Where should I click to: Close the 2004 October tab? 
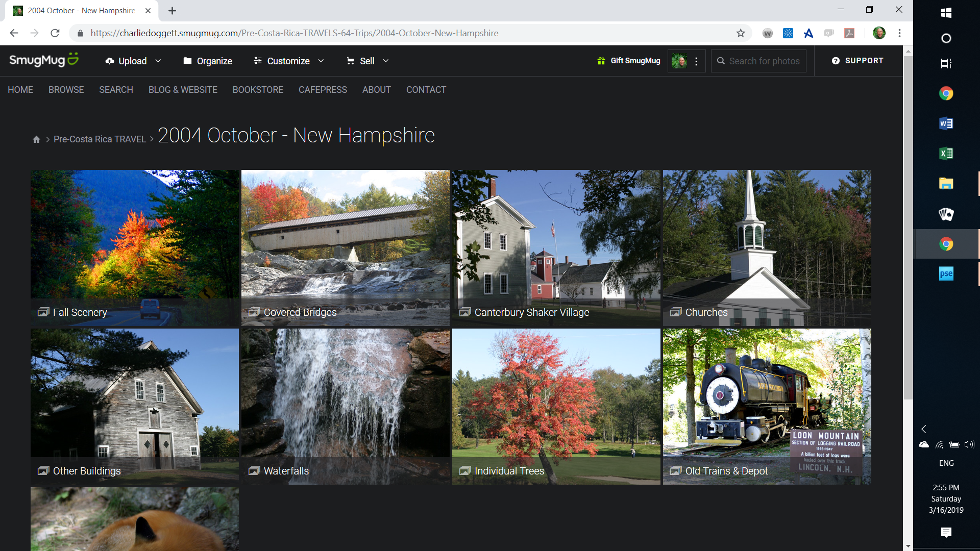pyautogui.click(x=148, y=11)
